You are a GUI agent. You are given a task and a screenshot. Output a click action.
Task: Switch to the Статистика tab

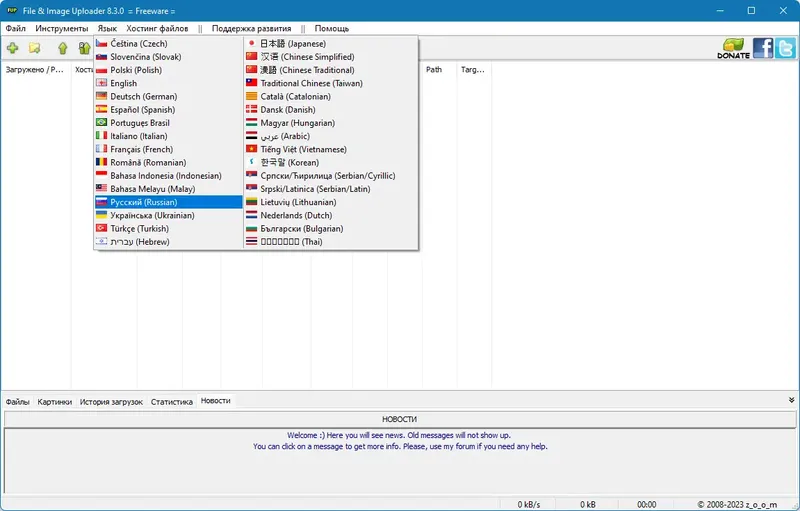click(172, 402)
